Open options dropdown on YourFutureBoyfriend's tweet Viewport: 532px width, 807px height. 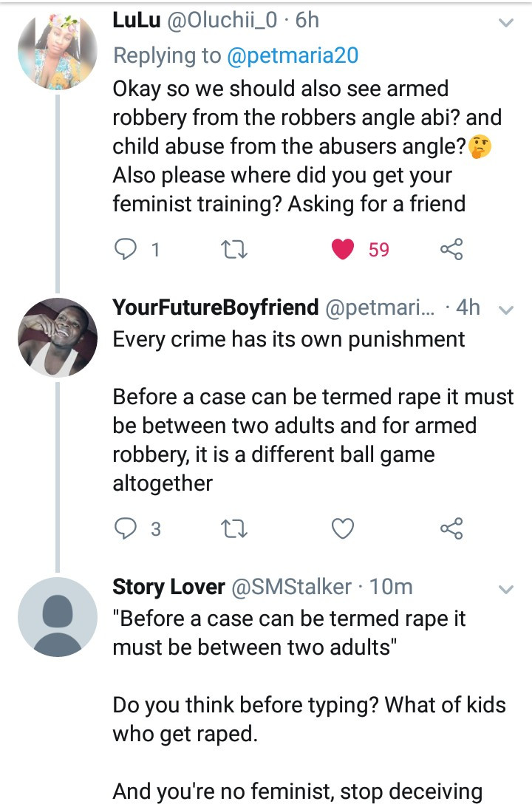pos(506,310)
